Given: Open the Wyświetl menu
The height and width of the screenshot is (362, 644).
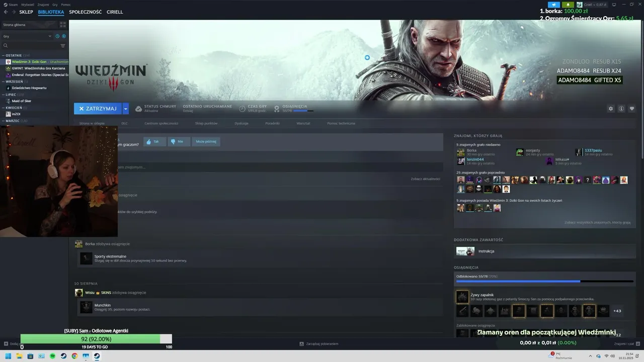Looking at the screenshot, I should pyautogui.click(x=28, y=5).
